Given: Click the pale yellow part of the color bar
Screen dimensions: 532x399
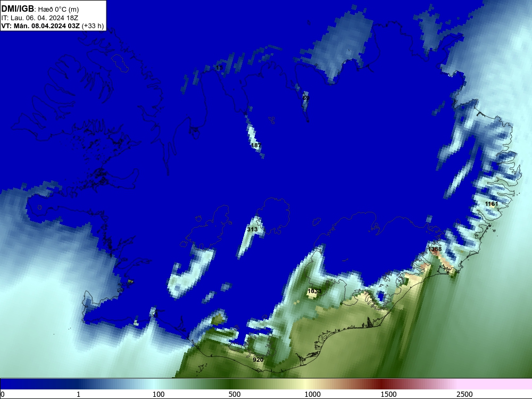Looking at the screenshot, I should tap(305, 384).
